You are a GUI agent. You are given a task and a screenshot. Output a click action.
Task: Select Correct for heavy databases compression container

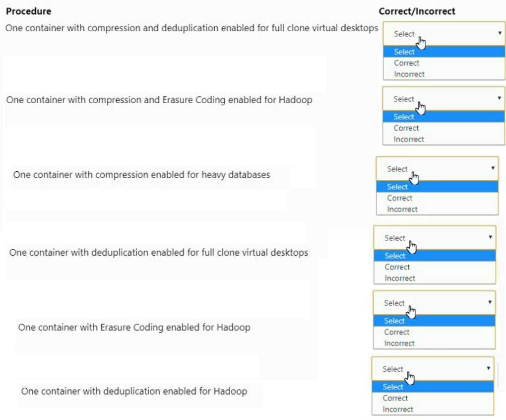[400, 198]
